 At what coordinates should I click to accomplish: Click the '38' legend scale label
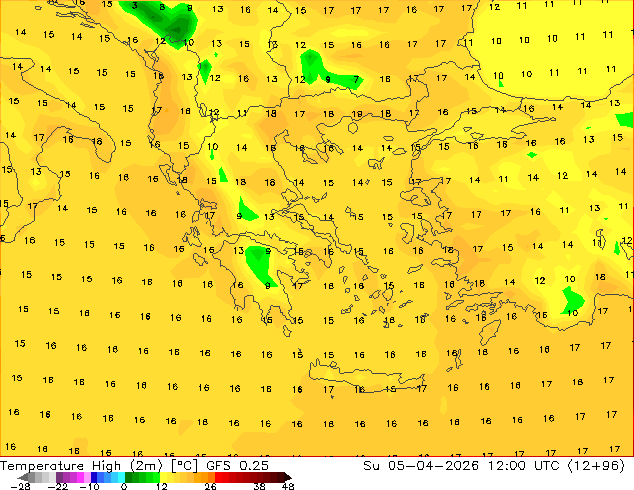[260, 486]
